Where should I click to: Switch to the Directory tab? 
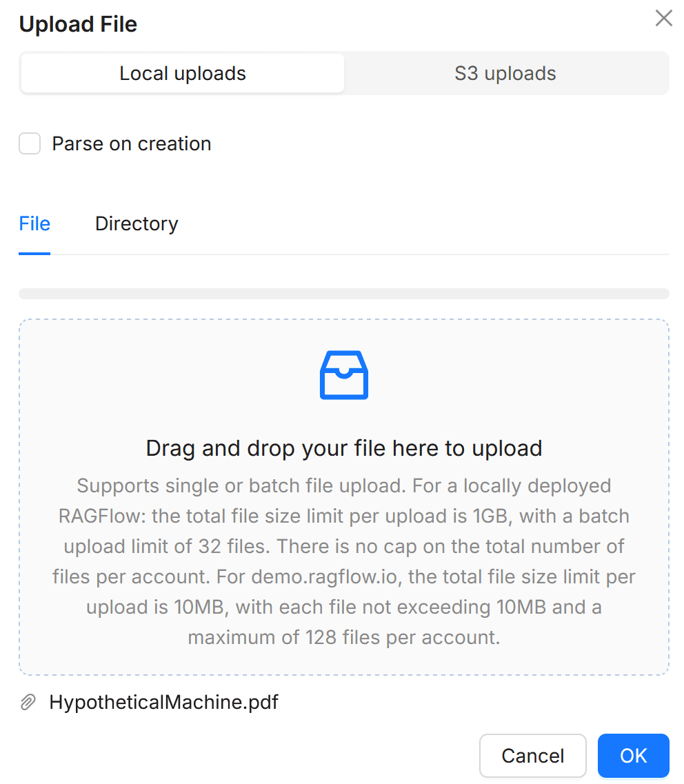click(136, 223)
